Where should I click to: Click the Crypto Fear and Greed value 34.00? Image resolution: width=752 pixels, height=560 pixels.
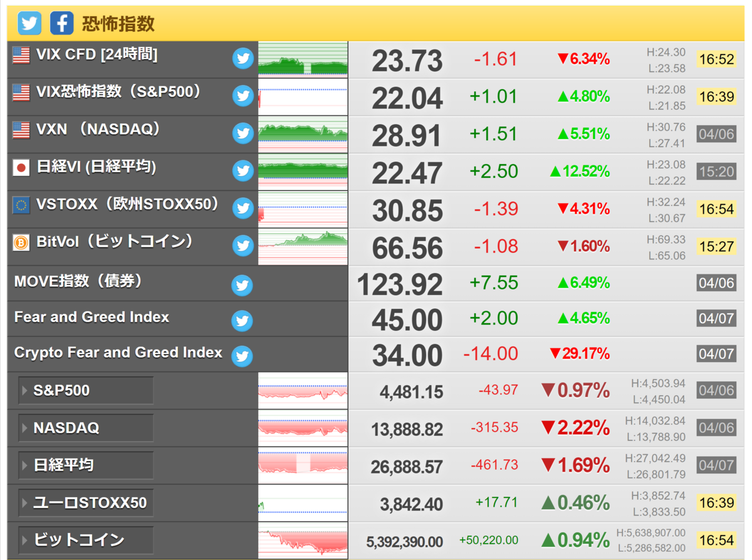tap(407, 356)
